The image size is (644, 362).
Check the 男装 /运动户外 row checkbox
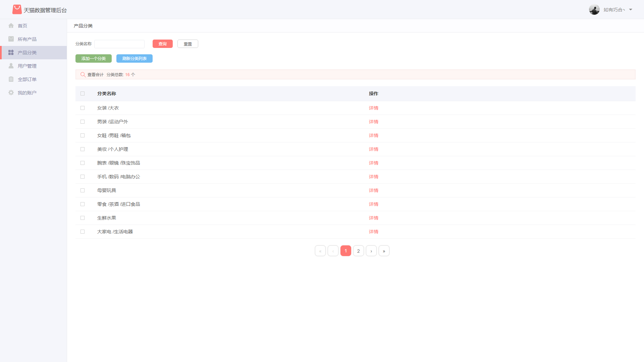coord(83,122)
